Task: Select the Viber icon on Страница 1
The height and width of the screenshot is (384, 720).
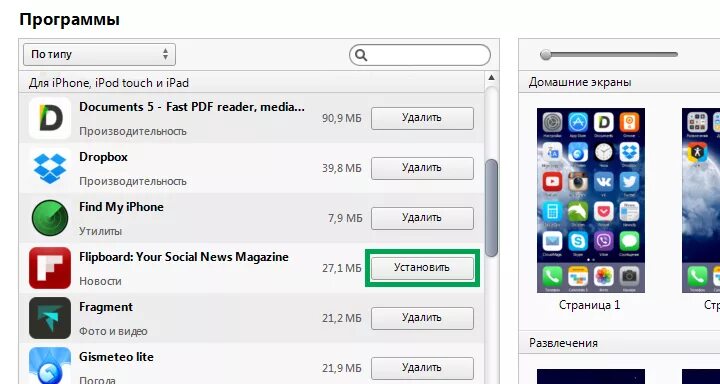Action: click(603, 241)
